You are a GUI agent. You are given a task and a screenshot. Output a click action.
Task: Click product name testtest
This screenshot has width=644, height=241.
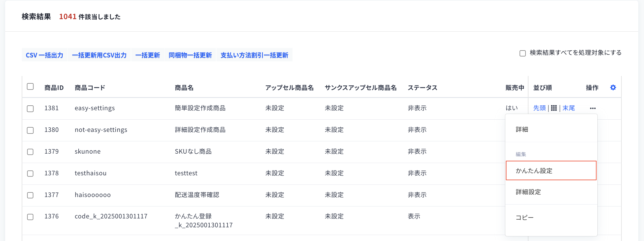186,173
